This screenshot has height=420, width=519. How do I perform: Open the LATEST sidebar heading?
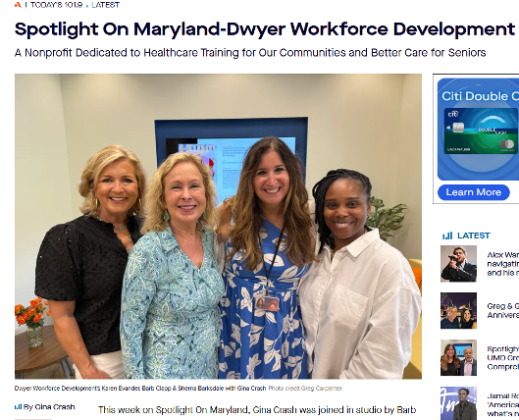pyautogui.click(x=473, y=236)
